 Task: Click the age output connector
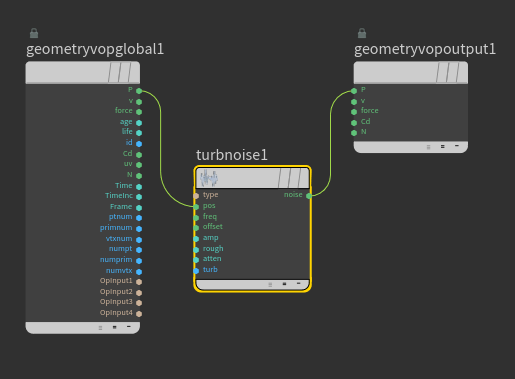(x=139, y=123)
